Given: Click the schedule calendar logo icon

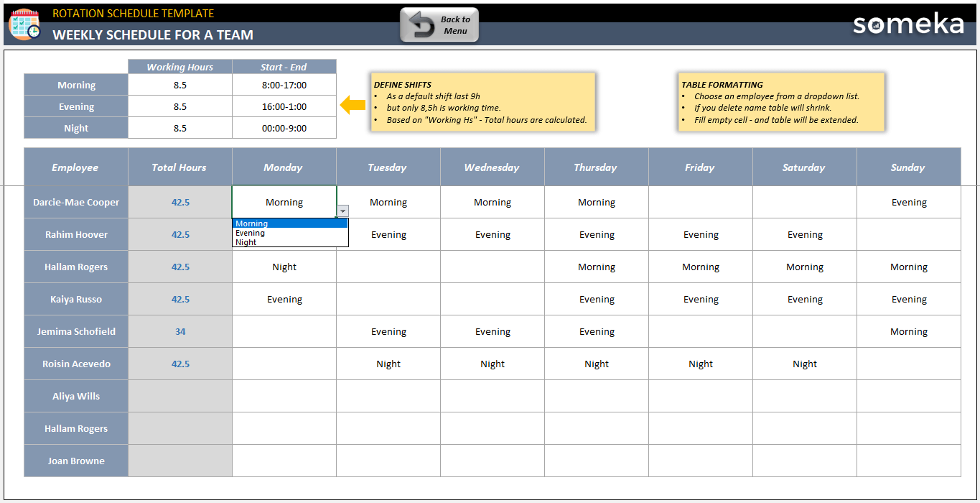Looking at the screenshot, I should click(x=24, y=24).
